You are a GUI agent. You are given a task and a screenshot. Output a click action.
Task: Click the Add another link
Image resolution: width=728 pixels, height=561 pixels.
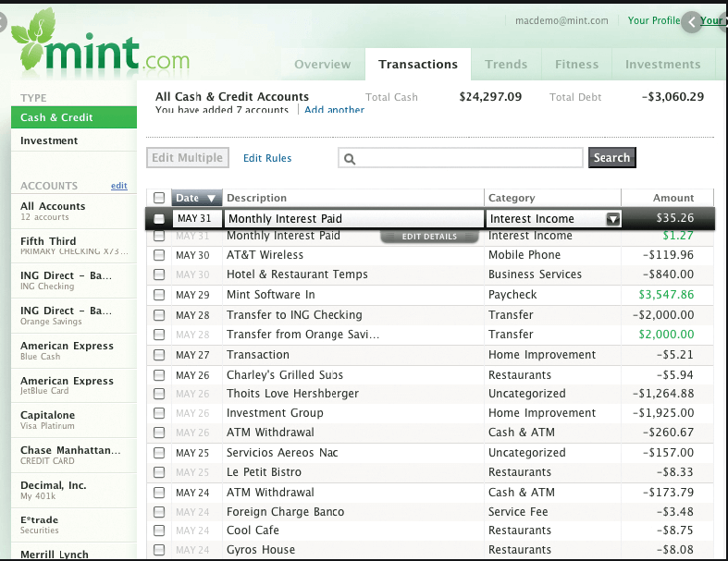coord(334,110)
